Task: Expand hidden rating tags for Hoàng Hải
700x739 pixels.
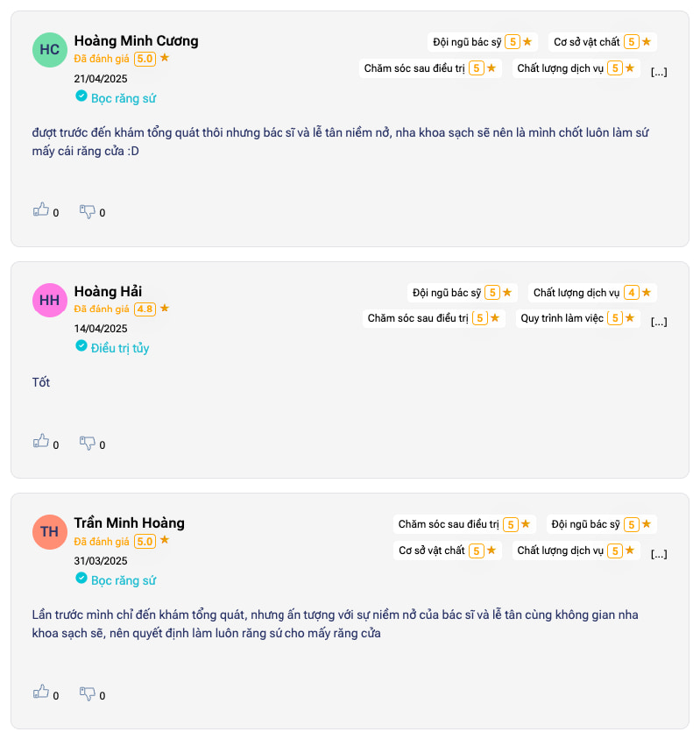Action: click(659, 321)
